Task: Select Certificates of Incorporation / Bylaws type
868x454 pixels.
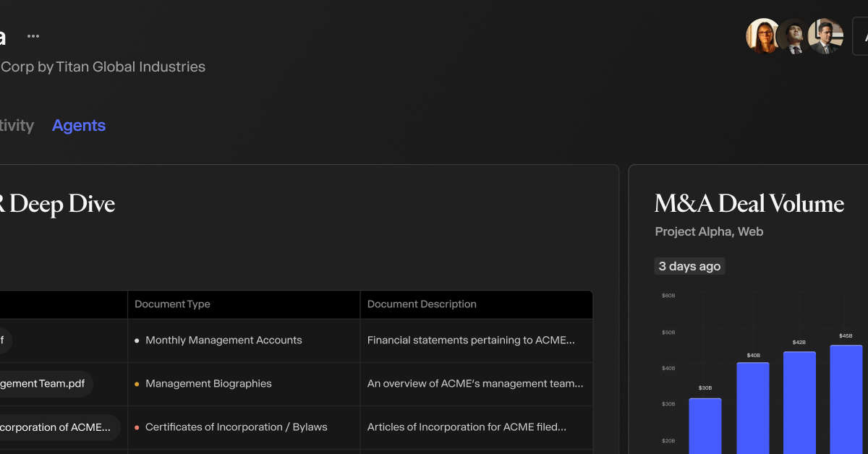Action: [x=231, y=427]
